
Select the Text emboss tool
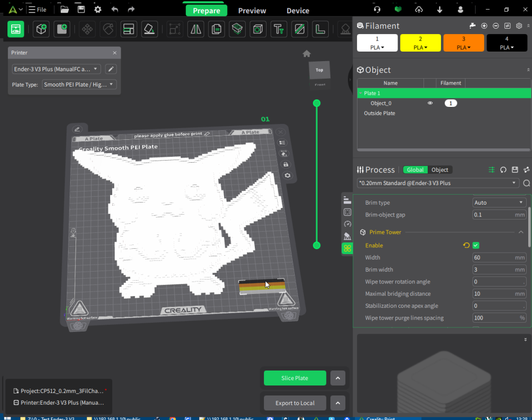[x=279, y=29]
